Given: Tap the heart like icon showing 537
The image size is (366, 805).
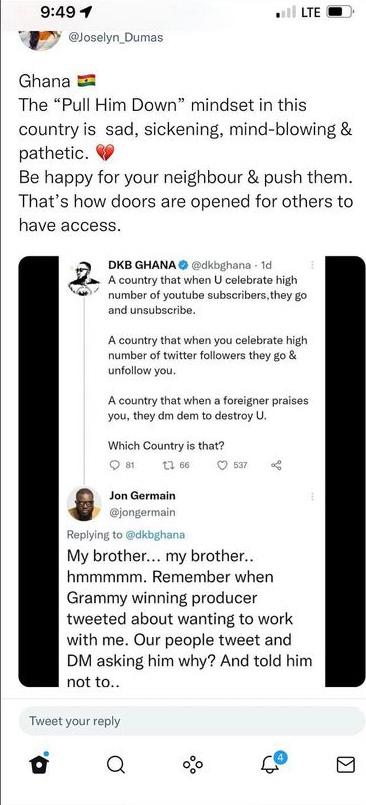Looking at the screenshot, I should pyautogui.click(x=232, y=465).
